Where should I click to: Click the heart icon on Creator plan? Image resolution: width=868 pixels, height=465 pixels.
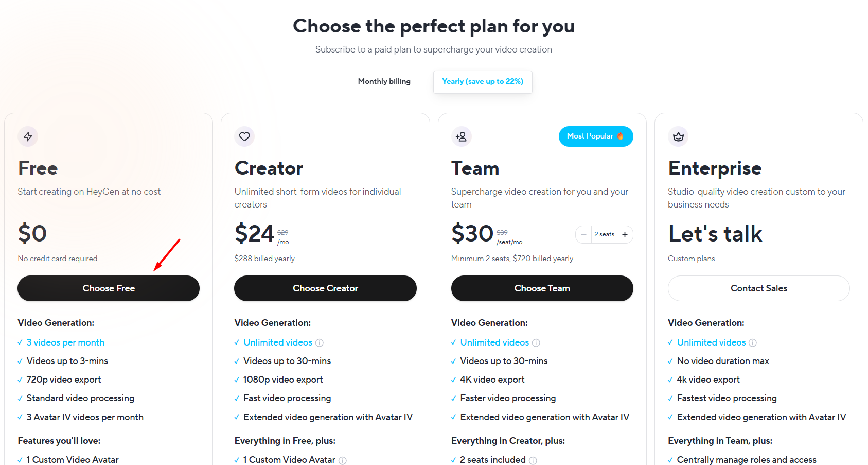pyautogui.click(x=244, y=136)
